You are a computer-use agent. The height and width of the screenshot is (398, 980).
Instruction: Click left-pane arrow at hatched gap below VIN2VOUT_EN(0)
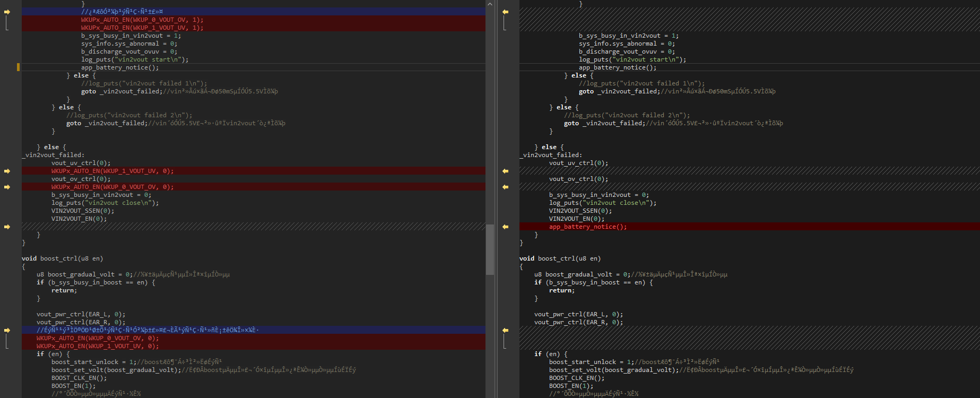(x=7, y=227)
